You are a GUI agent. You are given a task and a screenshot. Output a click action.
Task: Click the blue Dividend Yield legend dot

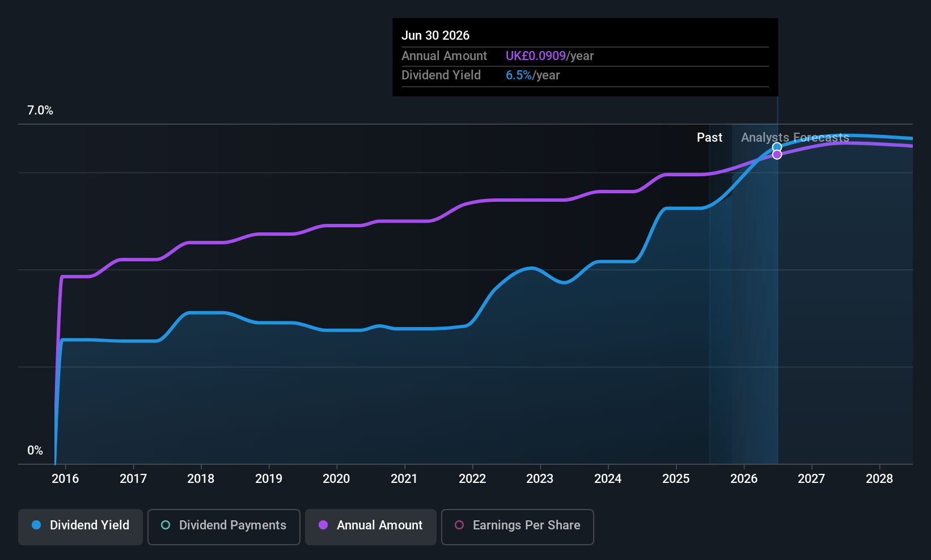(36, 525)
